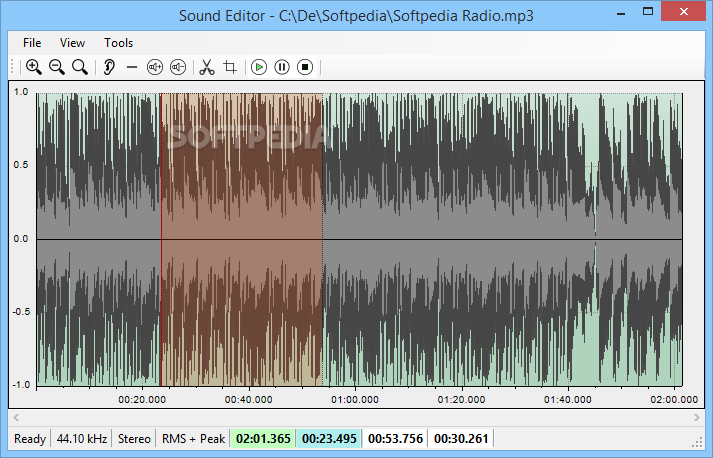Image resolution: width=713 pixels, height=458 pixels.
Task: Click the ear icon in the toolbar
Action: 109,67
